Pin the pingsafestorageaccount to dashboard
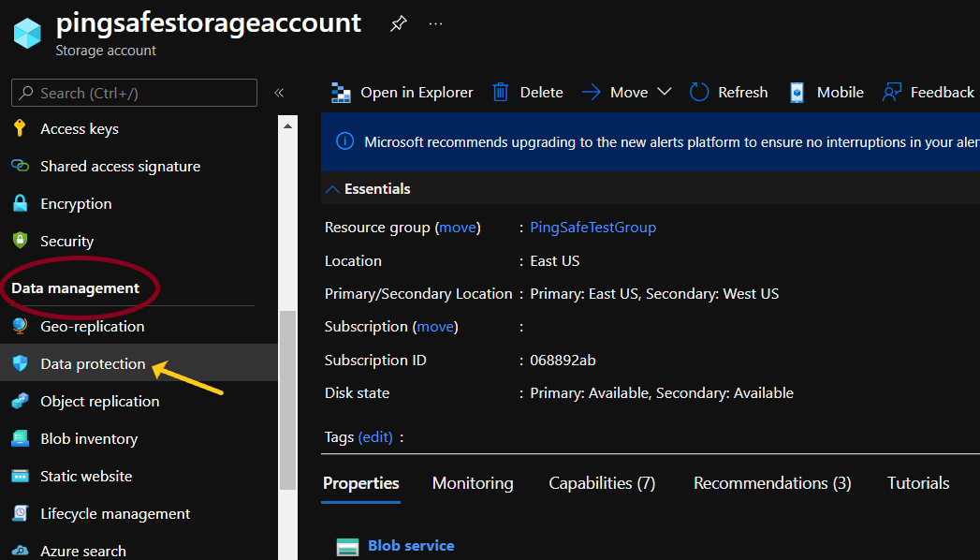980x560 pixels. click(398, 24)
